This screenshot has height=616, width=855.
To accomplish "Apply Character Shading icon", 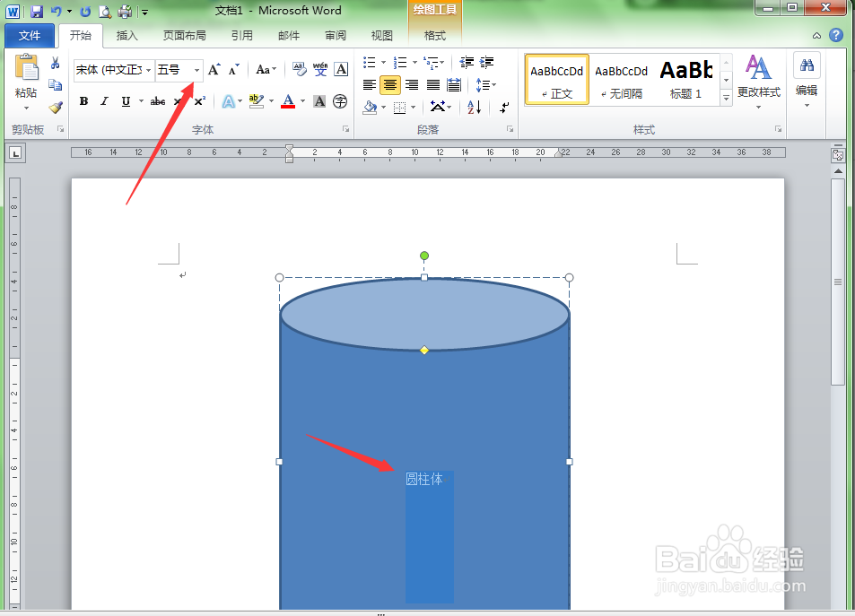I will [319, 101].
